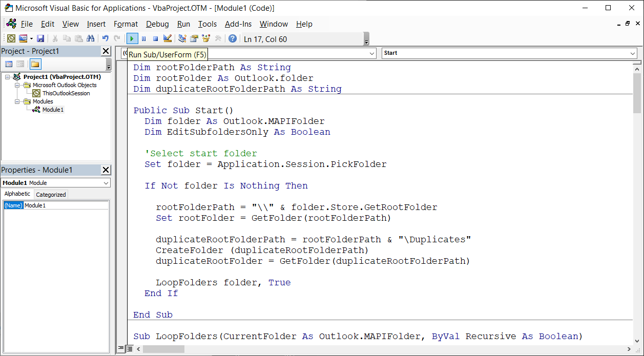Viewport: 644px width, 356px height.
Task: Switch to the Alphabetic properties tab
Action: pos(17,194)
